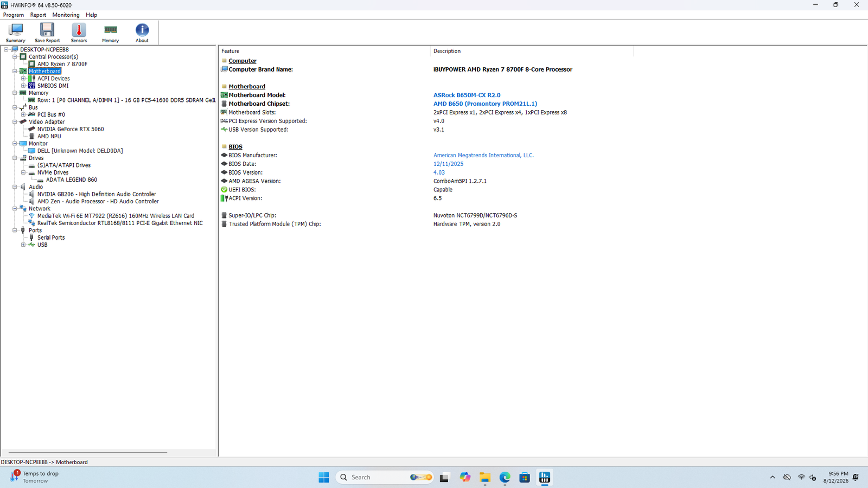
Task: Open the Temps to drop weather widget
Action: 34,477
